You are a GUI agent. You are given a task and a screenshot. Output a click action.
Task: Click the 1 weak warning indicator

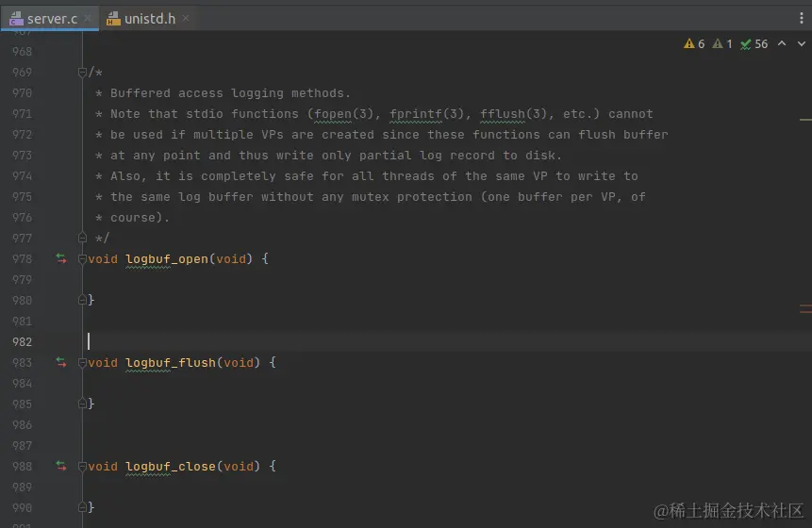pyautogui.click(x=722, y=44)
